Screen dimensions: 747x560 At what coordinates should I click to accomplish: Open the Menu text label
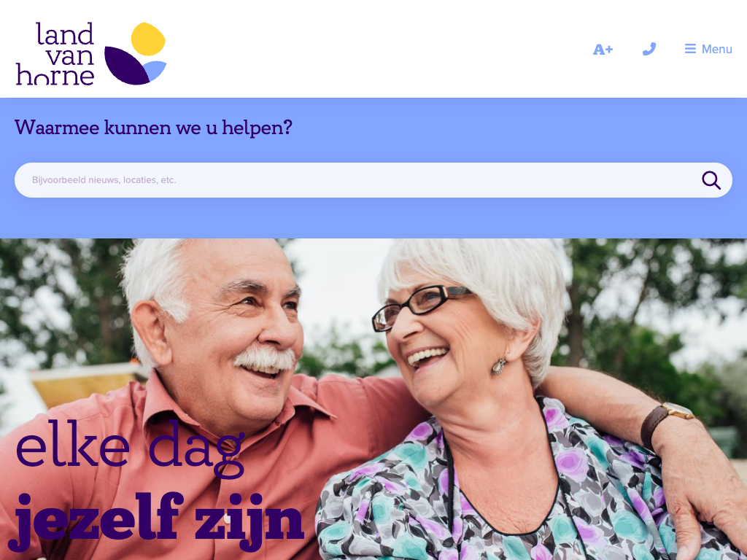point(716,49)
